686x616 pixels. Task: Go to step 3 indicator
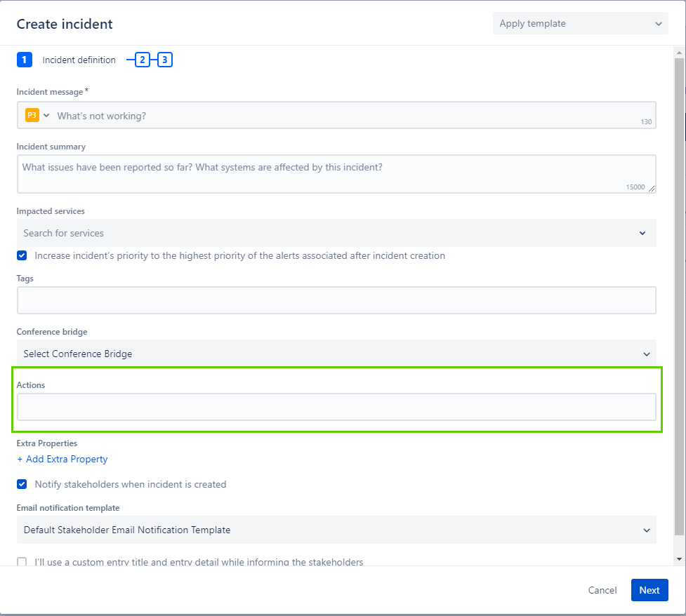click(165, 60)
